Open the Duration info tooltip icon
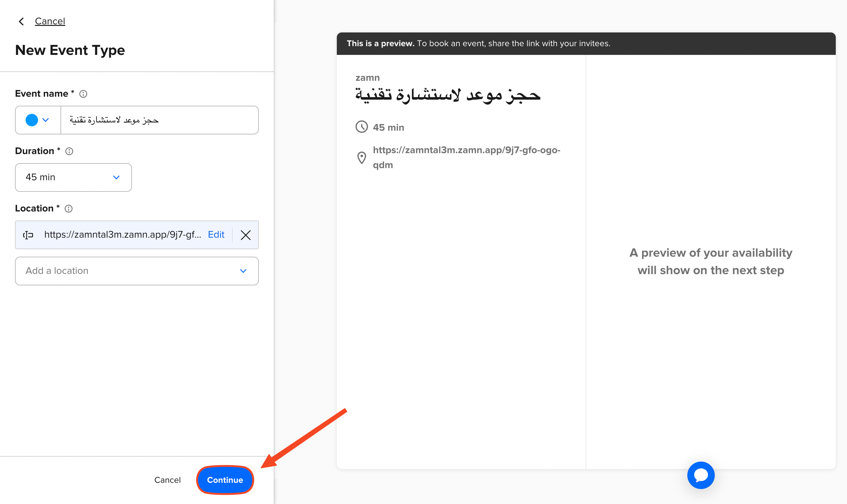The height and width of the screenshot is (504, 847). click(69, 151)
